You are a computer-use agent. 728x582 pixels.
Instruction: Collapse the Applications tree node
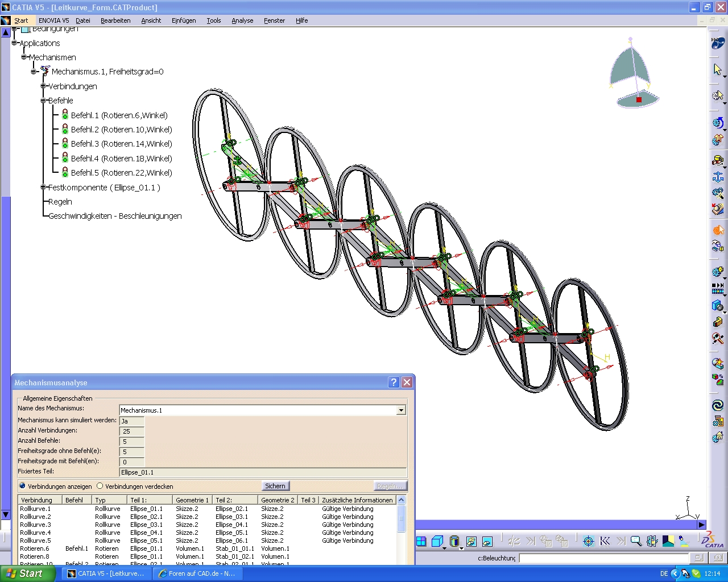[x=15, y=43]
